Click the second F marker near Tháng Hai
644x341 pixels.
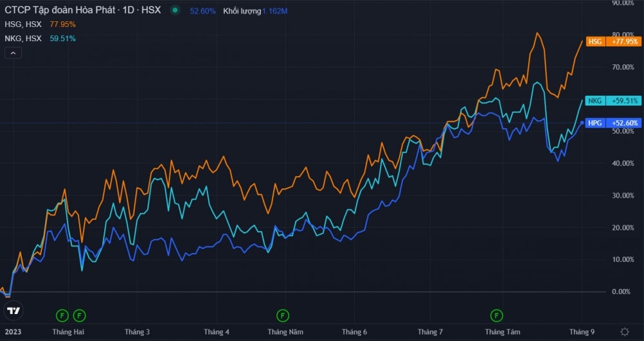[x=79, y=315]
